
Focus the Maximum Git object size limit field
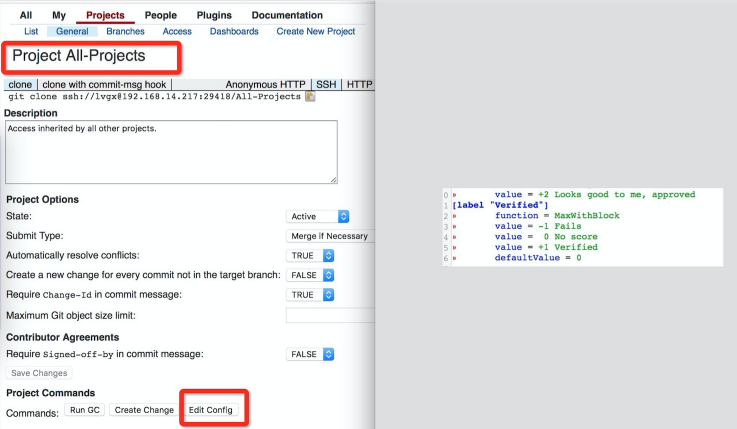(330, 315)
